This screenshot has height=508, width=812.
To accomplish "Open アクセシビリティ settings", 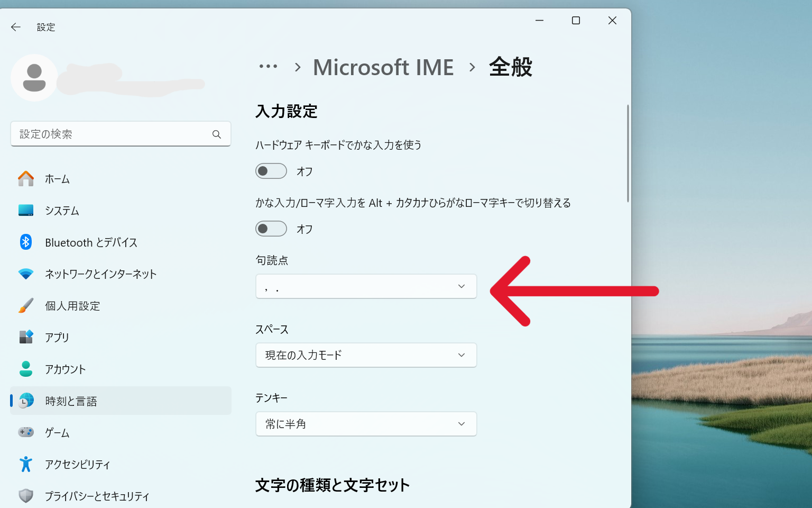I will [x=121, y=464].
